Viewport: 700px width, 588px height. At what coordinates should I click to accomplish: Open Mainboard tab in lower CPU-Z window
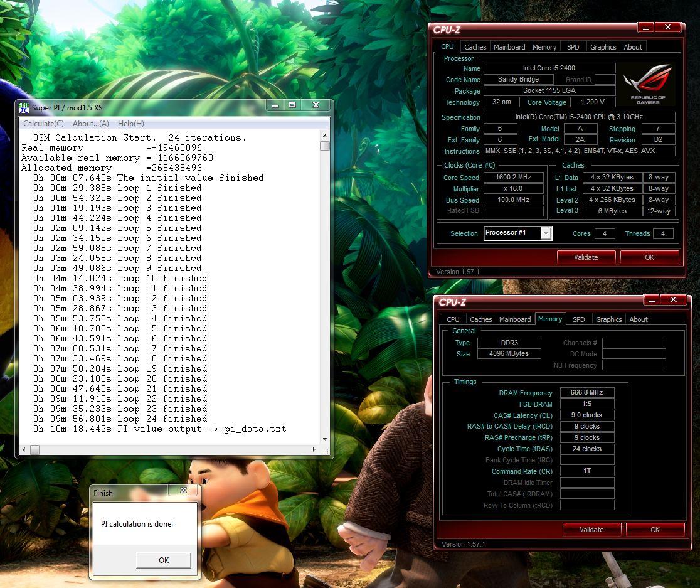[515, 319]
